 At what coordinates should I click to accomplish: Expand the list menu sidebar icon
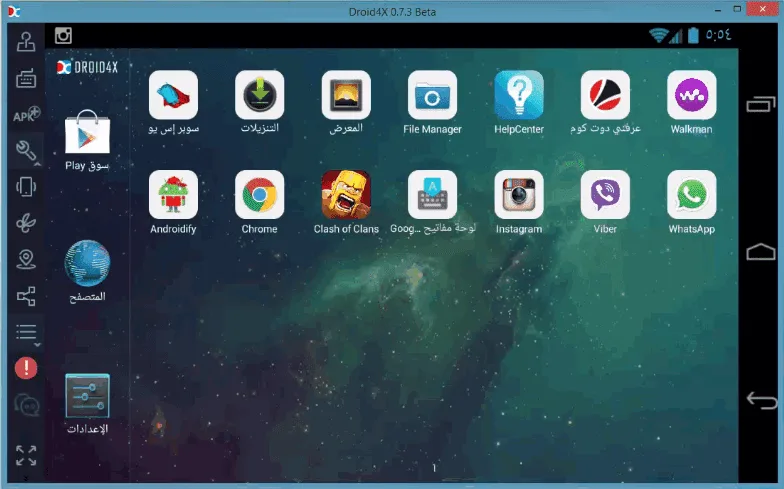(26, 332)
